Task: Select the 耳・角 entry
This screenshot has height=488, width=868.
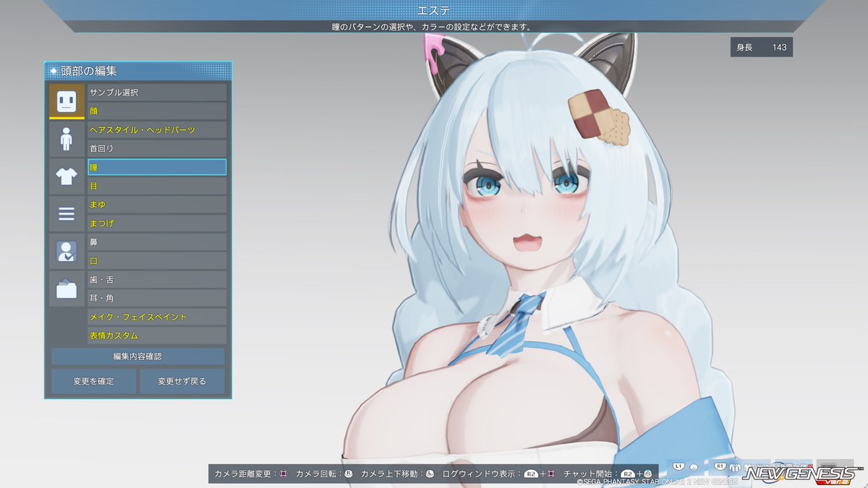Action: pos(157,298)
